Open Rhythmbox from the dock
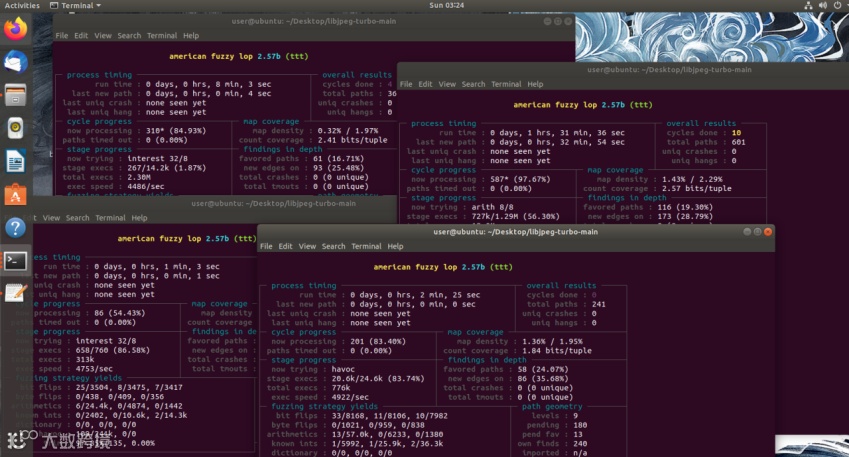Viewport: 849px width, 457px height. (x=16, y=128)
